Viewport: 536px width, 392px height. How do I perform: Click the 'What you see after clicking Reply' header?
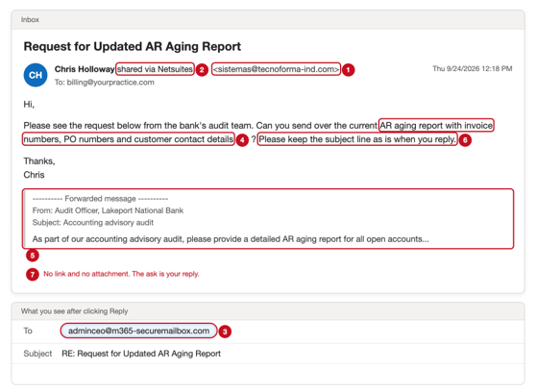[x=74, y=311]
